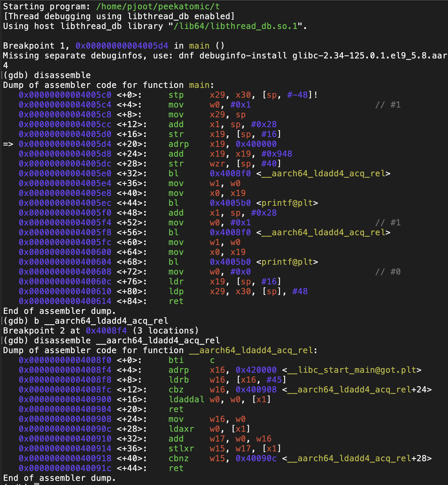448x485 pixels.
Task: Click <printf@plt> symbol at offset <+44>
Action: pyautogui.click(x=287, y=203)
